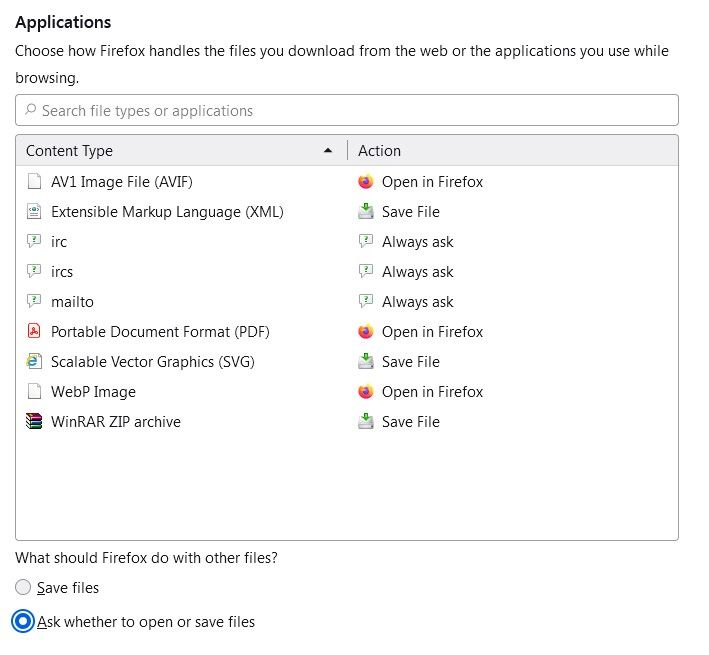Open action dropdown for PDF row
The height and width of the screenshot is (655, 709).
(x=432, y=332)
